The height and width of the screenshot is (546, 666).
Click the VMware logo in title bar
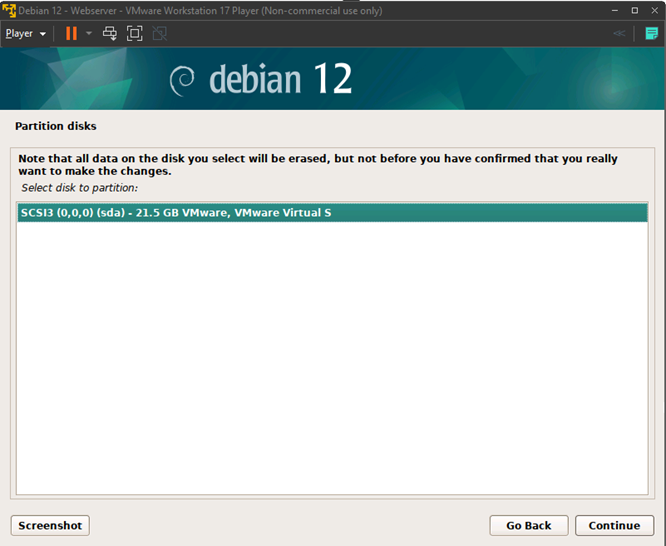pyautogui.click(x=9, y=9)
